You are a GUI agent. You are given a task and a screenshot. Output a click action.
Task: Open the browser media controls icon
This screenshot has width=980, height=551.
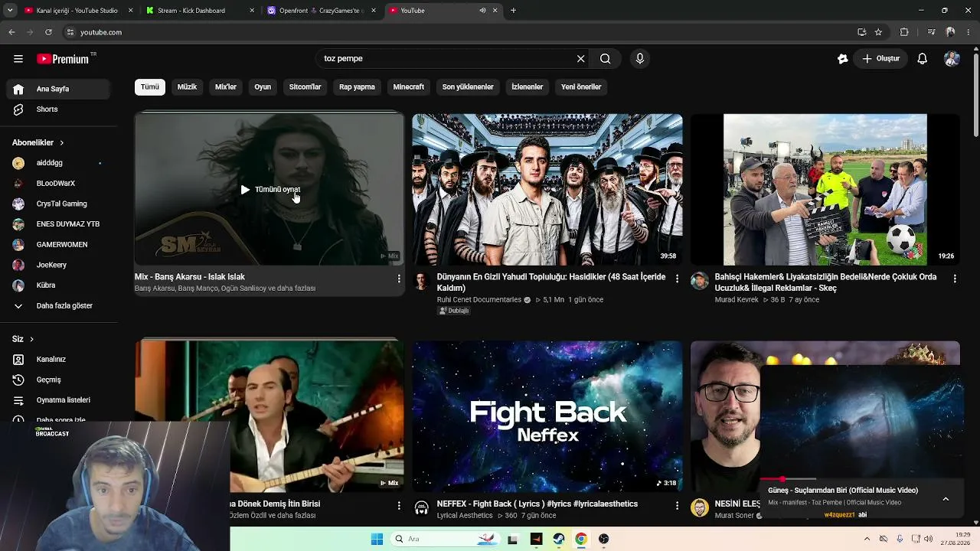(931, 32)
